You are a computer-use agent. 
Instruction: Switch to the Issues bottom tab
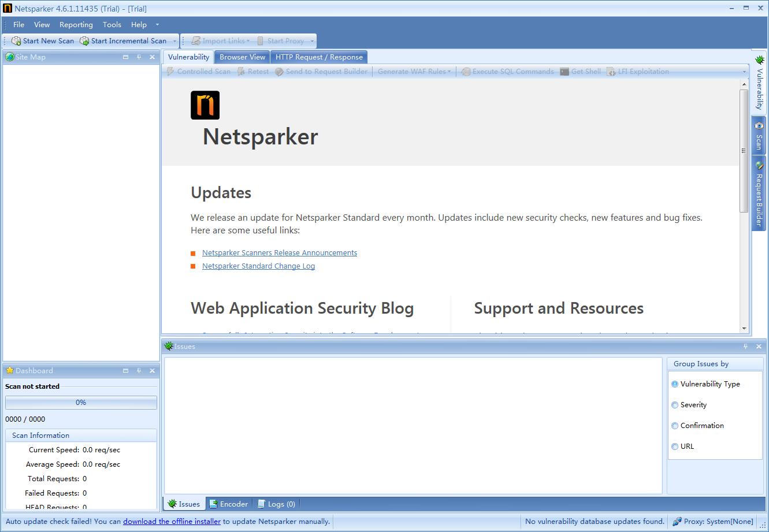(x=184, y=504)
